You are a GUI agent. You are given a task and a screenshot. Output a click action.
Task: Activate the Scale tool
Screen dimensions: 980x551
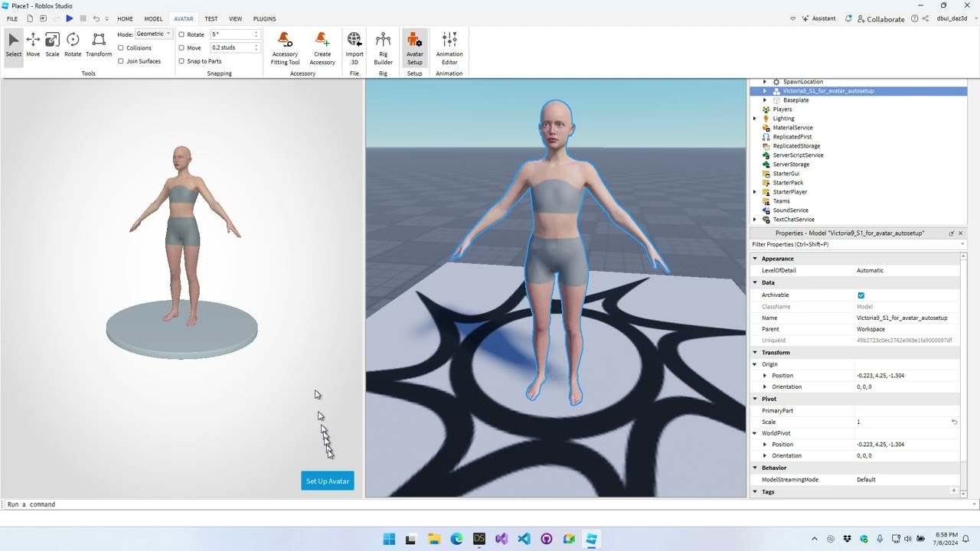point(52,45)
